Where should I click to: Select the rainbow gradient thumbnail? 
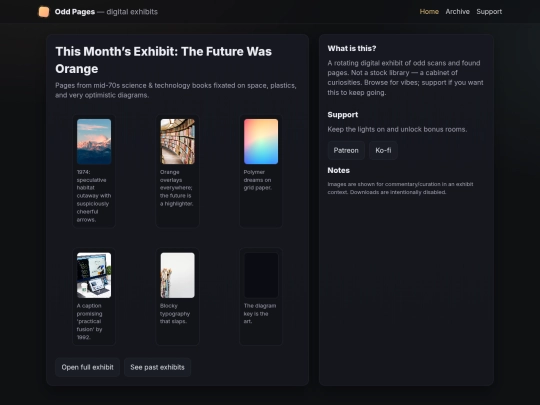[x=261, y=142]
